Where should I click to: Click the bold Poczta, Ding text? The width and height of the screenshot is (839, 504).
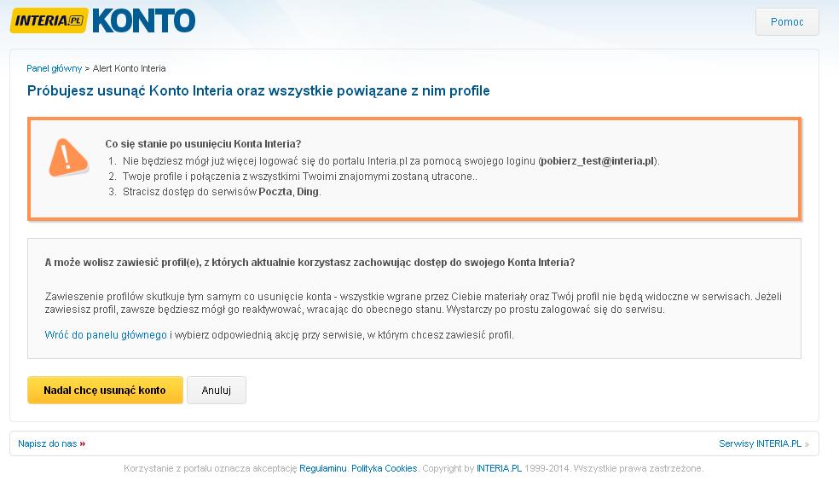tap(288, 192)
